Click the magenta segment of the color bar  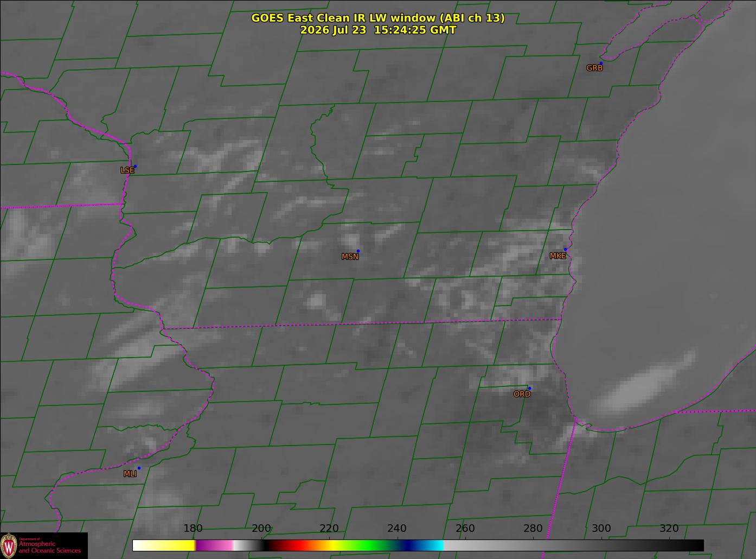213,545
